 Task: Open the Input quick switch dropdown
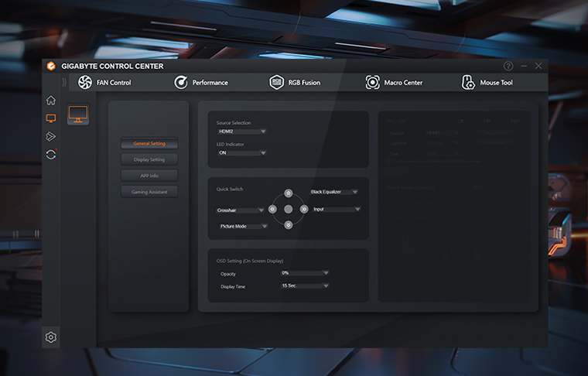[337, 209]
